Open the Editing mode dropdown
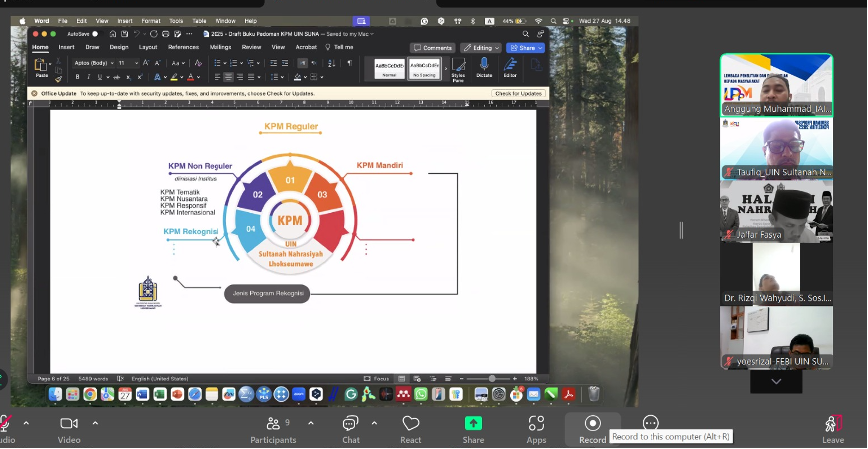The height and width of the screenshot is (449, 868). pos(481,47)
